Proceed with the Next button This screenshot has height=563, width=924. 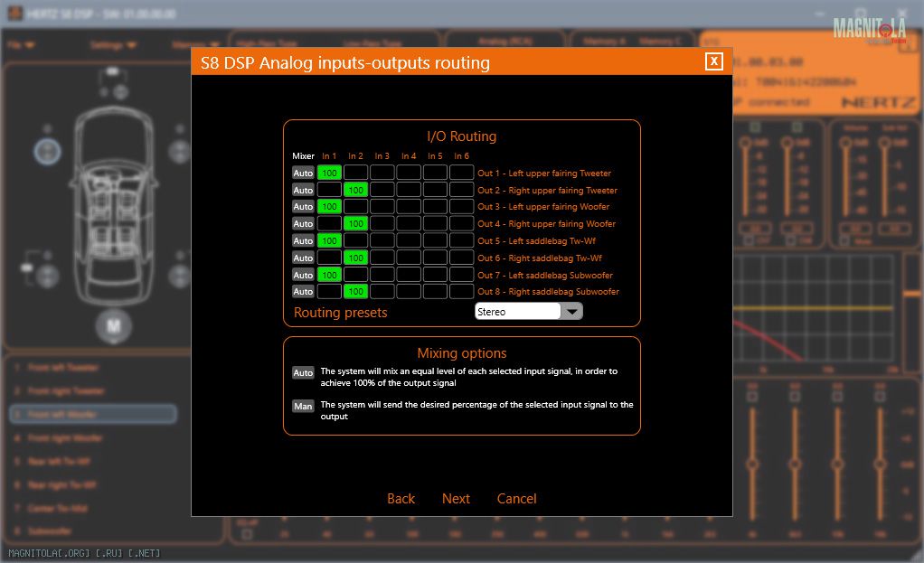pyautogui.click(x=456, y=498)
